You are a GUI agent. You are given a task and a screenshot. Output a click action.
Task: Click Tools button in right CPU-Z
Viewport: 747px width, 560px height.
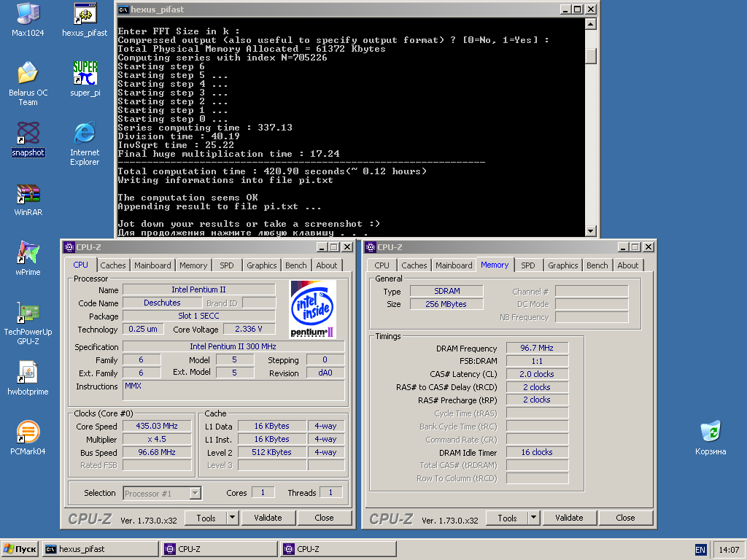pos(507,518)
